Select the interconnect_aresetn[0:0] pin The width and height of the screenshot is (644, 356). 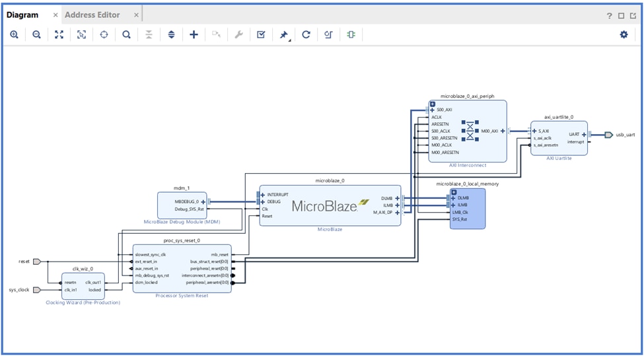205,275
